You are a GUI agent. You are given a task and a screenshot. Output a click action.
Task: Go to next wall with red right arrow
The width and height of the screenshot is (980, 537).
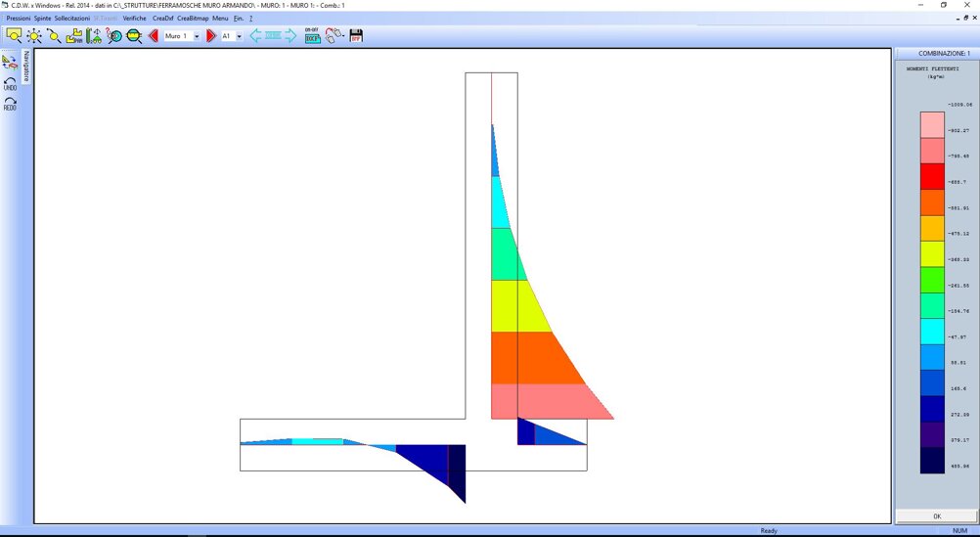tap(210, 35)
